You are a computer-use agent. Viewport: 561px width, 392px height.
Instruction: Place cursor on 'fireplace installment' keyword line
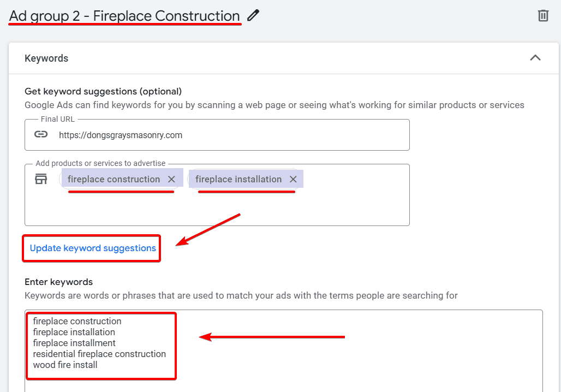(74, 343)
